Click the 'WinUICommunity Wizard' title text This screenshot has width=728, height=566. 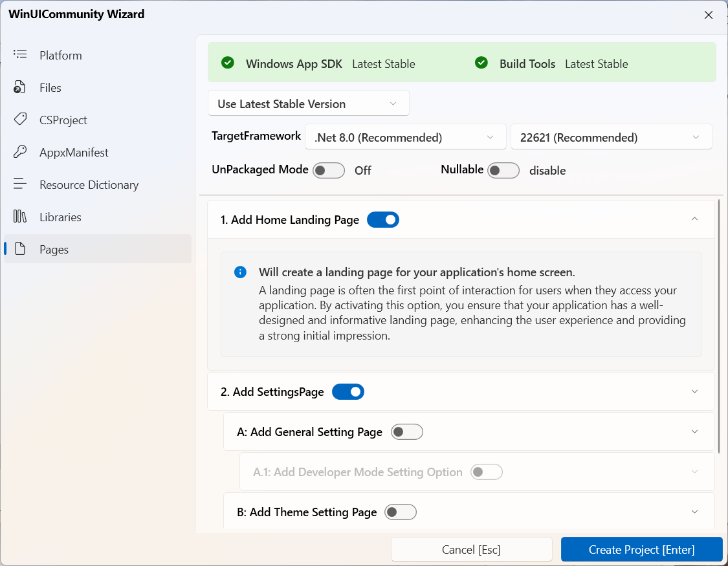click(x=76, y=14)
